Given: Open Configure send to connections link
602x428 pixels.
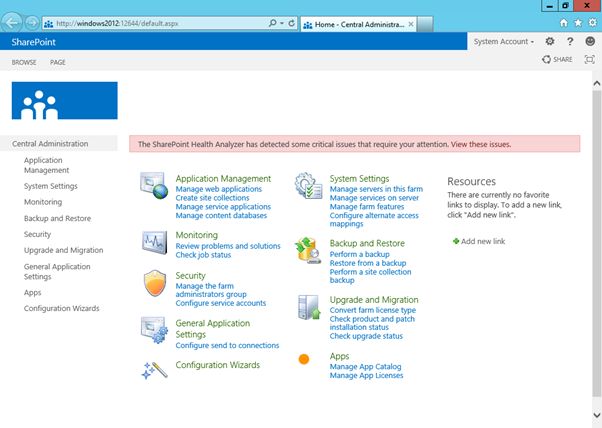Looking at the screenshot, I should (227, 345).
